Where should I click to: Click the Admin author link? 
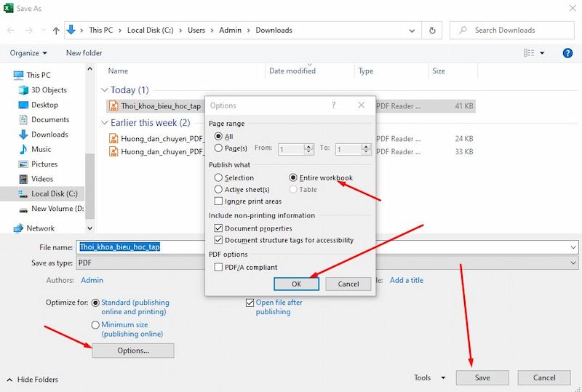pyautogui.click(x=92, y=280)
